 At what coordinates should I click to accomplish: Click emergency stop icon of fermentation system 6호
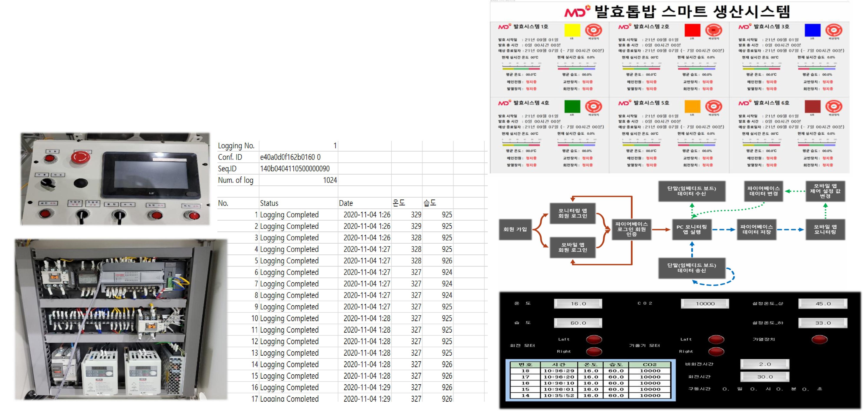[834, 107]
